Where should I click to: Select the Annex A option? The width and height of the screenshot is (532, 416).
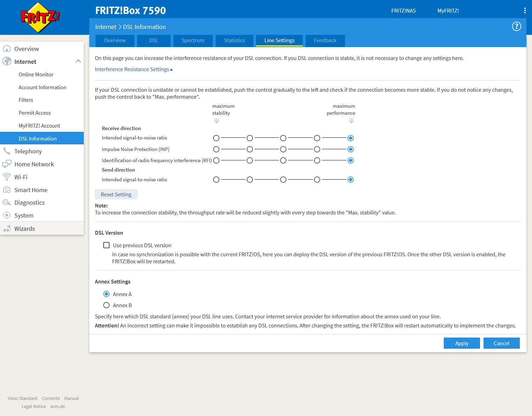[x=106, y=294]
